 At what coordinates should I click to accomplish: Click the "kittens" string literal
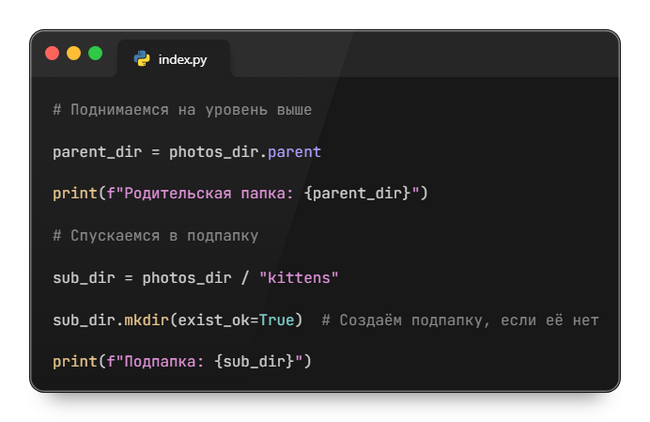tap(300, 277)
